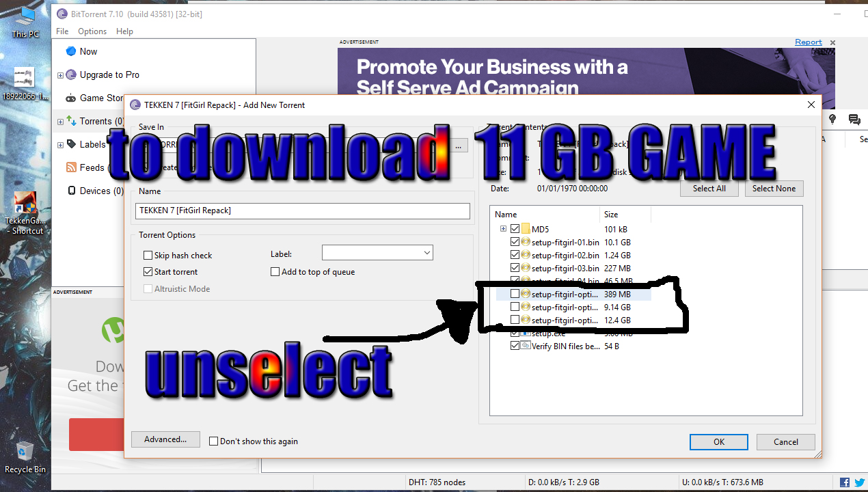Open the Options menu

(x=92, y=31)
